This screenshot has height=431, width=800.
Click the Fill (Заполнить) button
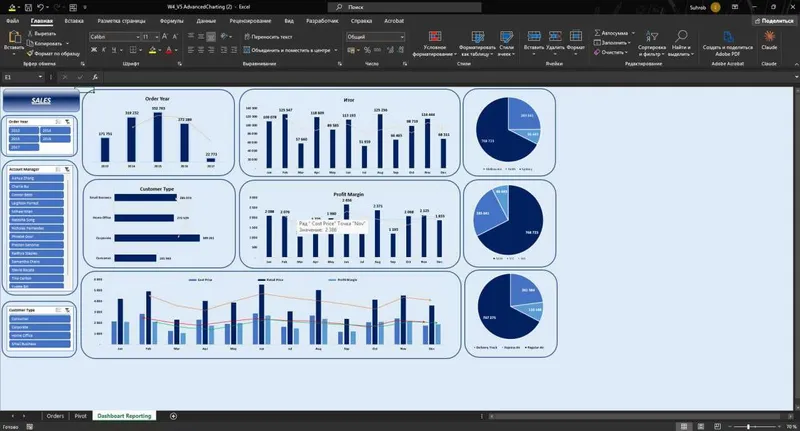click(x=612, y=43)
